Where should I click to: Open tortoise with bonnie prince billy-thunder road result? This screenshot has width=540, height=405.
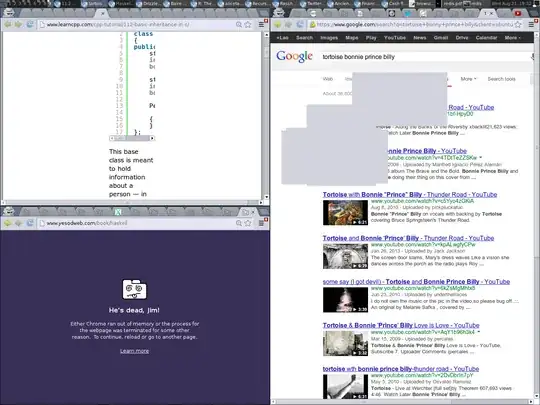click(x=401, y=369)
